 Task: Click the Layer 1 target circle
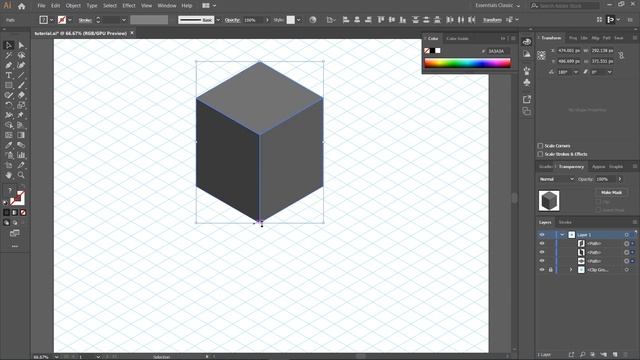pyautogui.click(x=626, y=235)
